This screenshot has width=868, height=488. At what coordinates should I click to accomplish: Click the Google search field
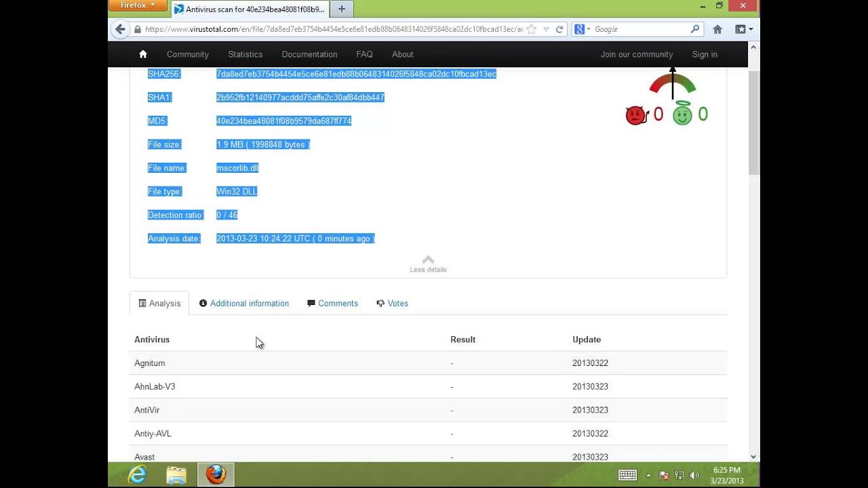point(641,29)
